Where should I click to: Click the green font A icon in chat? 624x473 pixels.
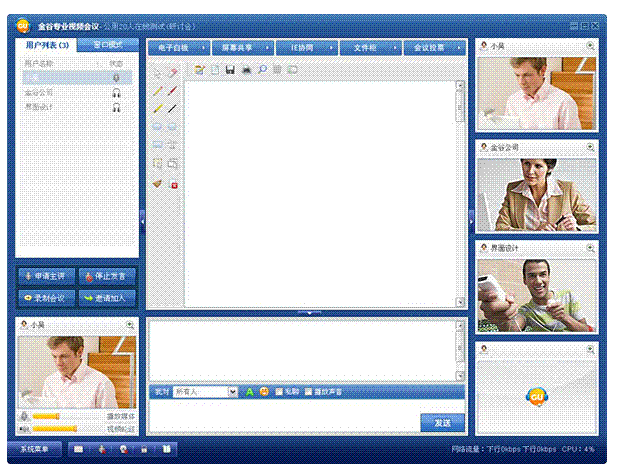[250, 392]
